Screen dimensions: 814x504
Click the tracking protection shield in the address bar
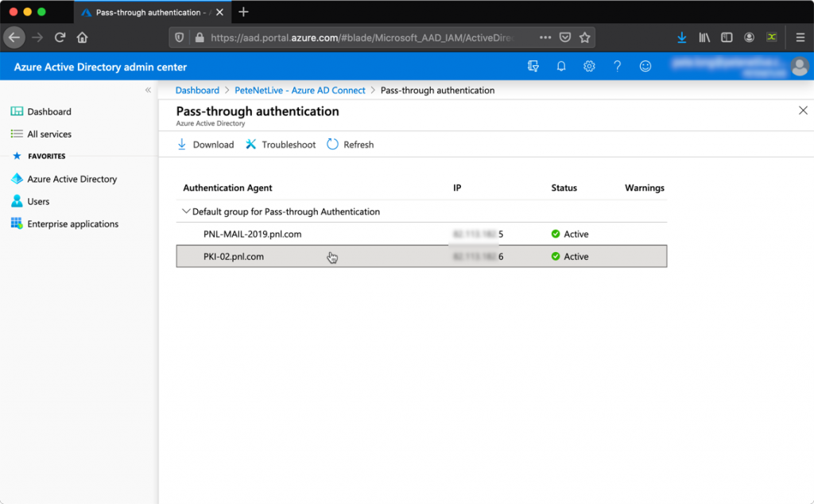click(180, 37)
